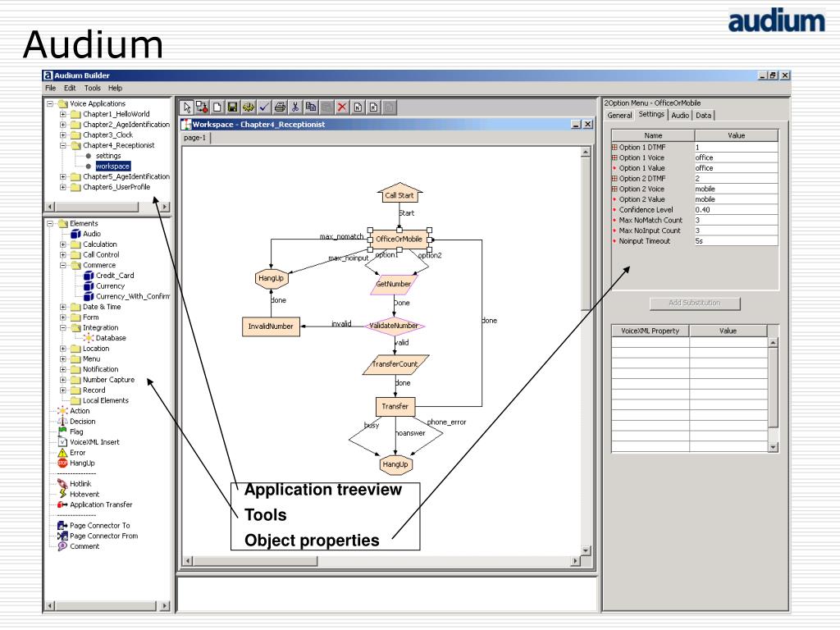
Task: Click the yellow deploy gear toolbar icon
Action: click(248, 107)
